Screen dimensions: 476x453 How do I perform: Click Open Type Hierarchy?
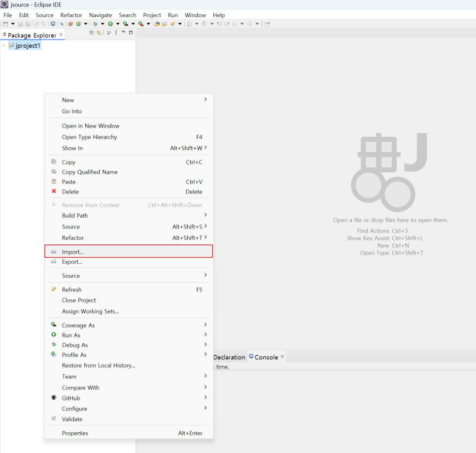coord(129,137)
